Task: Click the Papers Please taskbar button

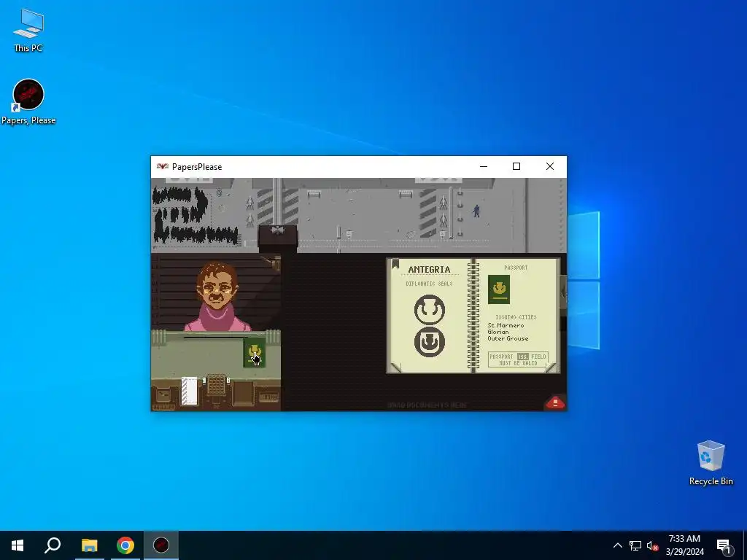Action: tap(161, 545)
